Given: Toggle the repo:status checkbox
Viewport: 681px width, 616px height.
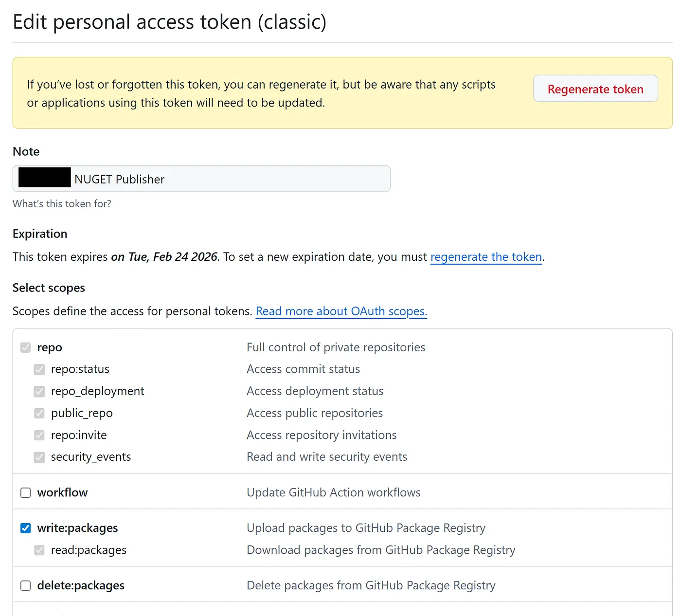Looking at the screenshot, I should coord(39,369).
